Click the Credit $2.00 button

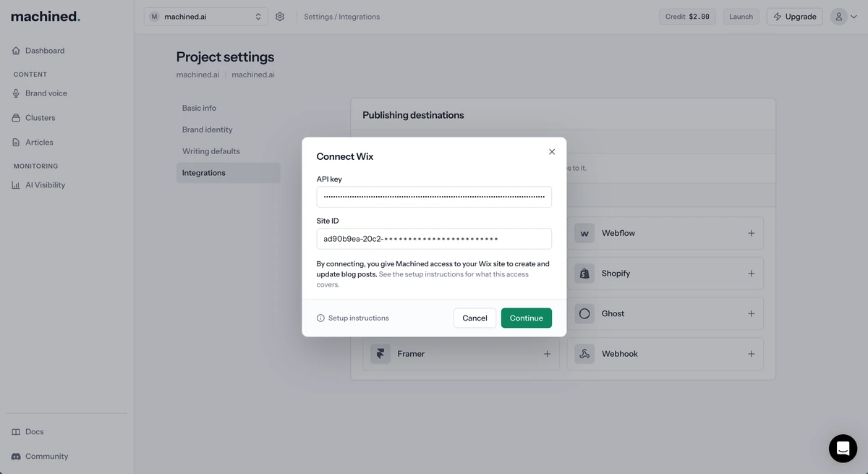(687, 17)
